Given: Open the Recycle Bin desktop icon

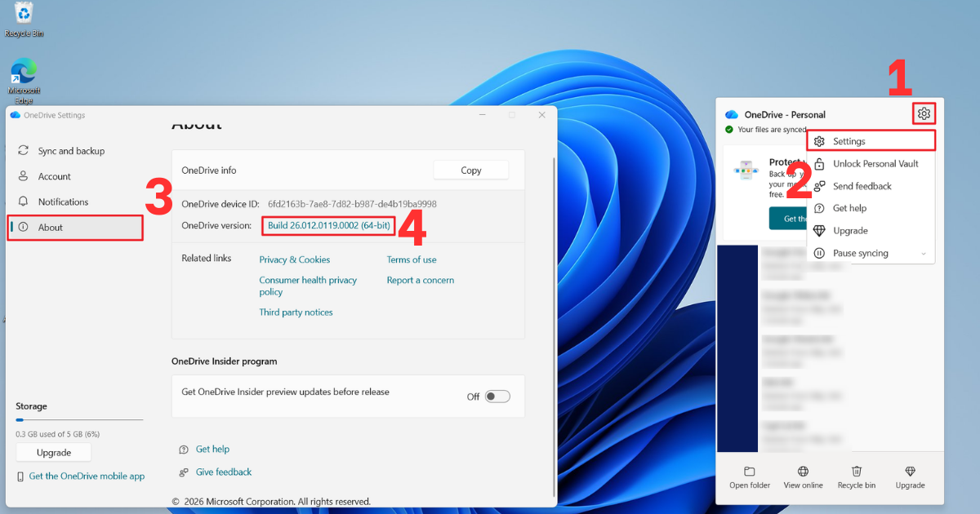Looking at the screenshot, I should [24, 18].
